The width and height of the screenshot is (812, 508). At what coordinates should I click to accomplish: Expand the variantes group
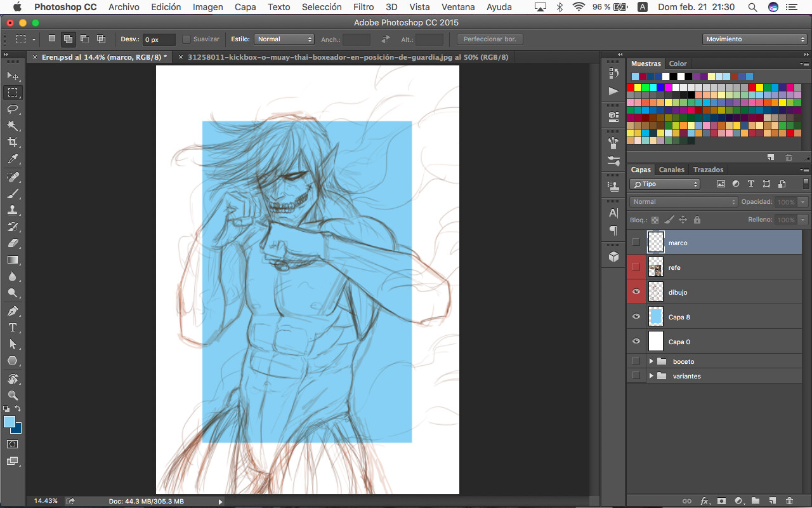tap(652, 376)
